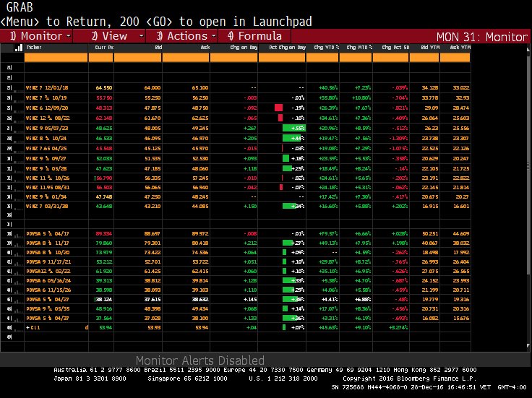The height and width of the screenshot is (398, 532).
Task: Click the scroll-up arrow of the monitor scrollbar
Action: tap(528, 50)
